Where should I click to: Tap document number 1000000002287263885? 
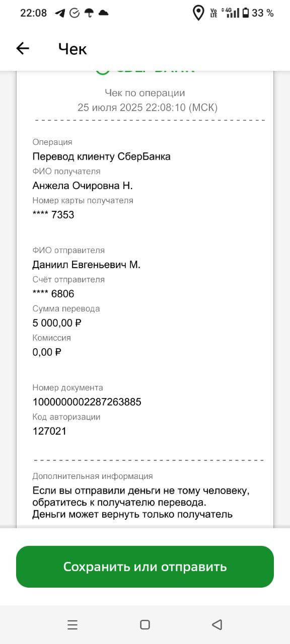[87, 402]
